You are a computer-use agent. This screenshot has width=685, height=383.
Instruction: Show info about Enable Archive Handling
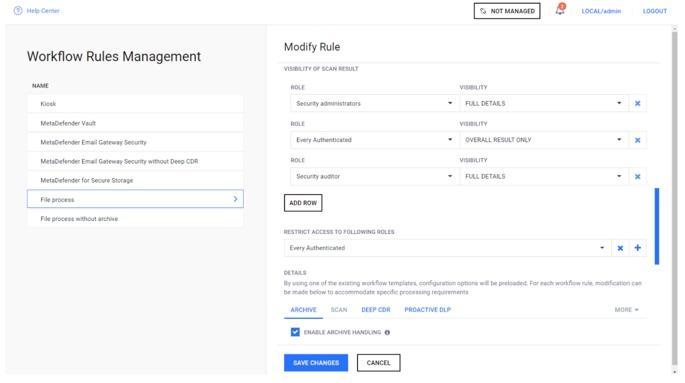point(387,332)
